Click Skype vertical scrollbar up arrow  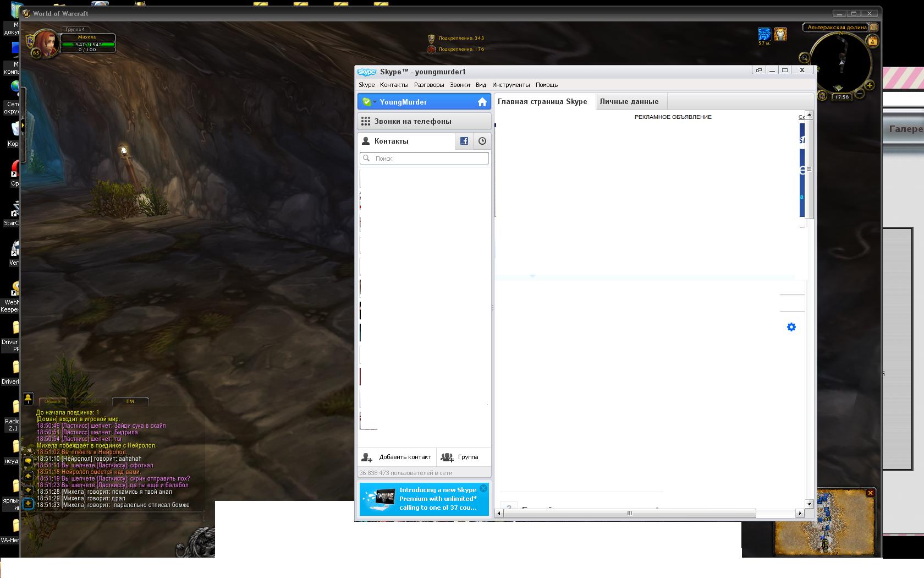pos(809,114)
